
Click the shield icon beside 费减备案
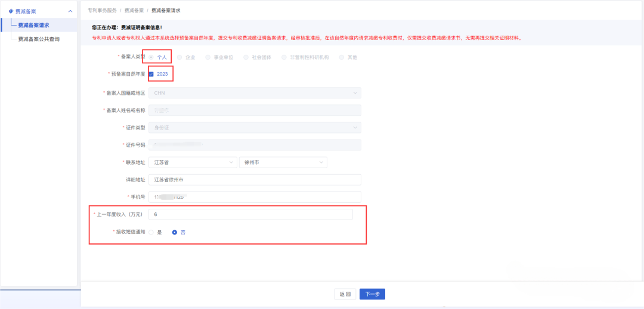pyautogui.click(x=11, y=11)
